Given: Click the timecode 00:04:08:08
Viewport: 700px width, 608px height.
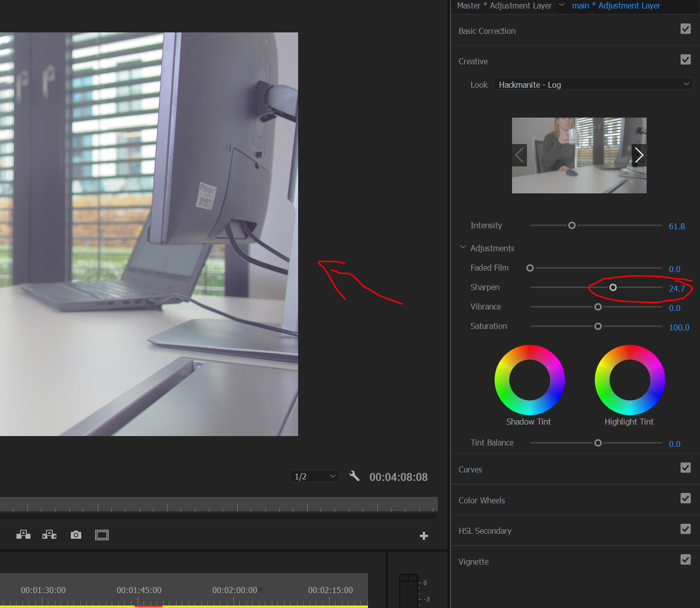Looking at the screenshot, I should (398, 477).
